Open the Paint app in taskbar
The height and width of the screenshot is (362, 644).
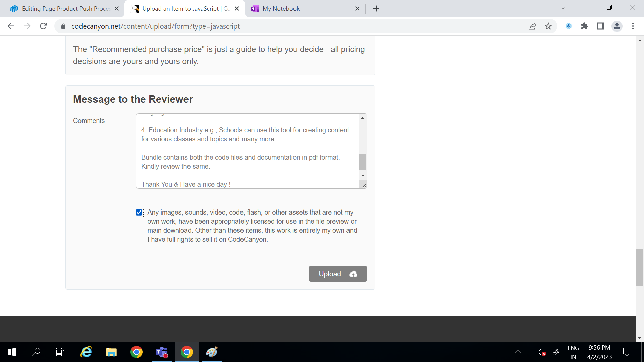click(212, 352)
